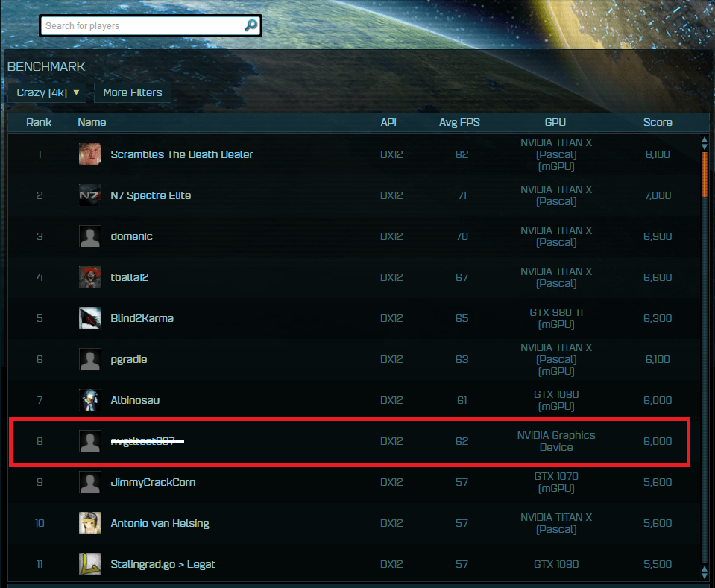715x588 pixels.
Task: Open the Crazy (4k) preset dropdown
Action: coord(47,92)
